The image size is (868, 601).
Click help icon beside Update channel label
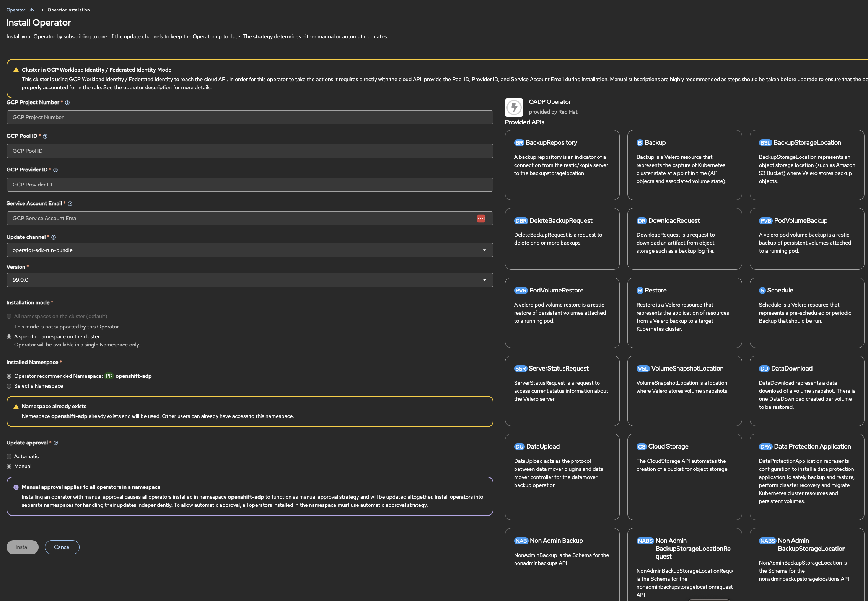pyautogui.click(x=54, y=237)
